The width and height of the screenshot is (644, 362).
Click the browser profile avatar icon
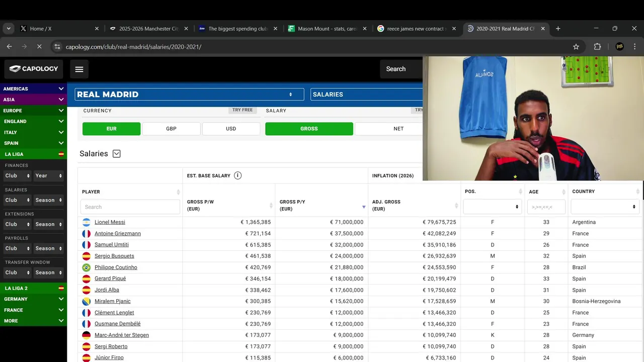(x=620, y=47)
